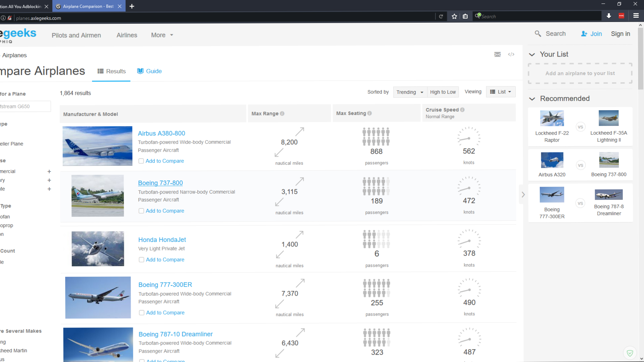This screenshot has width=644, height=362.
Task: Open a new browser tab with the plus icon
Action: pos(132,6)
